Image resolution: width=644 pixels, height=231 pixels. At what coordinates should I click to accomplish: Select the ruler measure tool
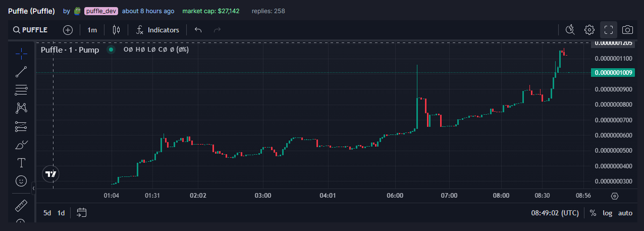coord(21,205)
